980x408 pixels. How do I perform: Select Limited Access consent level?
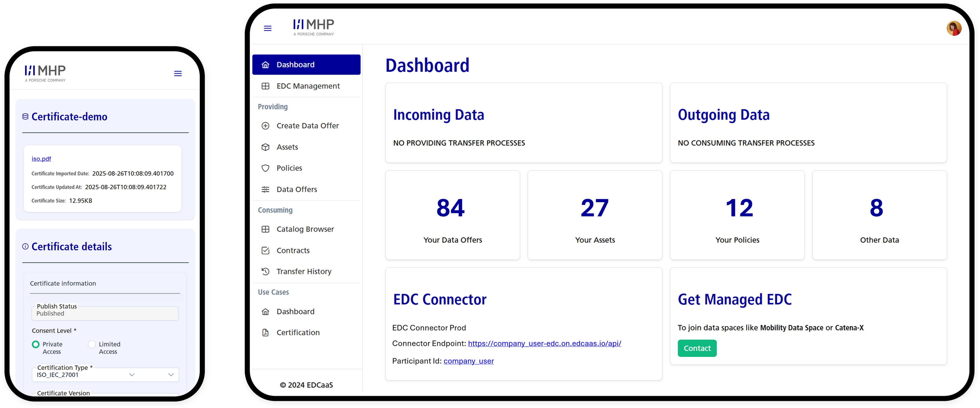(x=92, y=344)
